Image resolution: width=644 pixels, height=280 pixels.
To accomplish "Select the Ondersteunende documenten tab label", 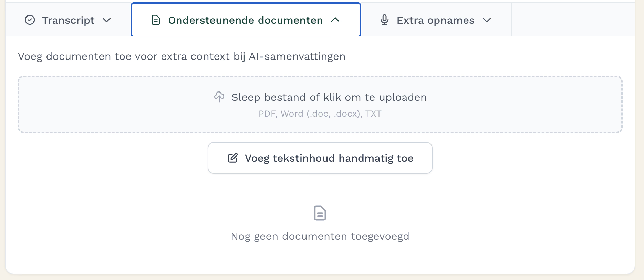I will 245,20.
